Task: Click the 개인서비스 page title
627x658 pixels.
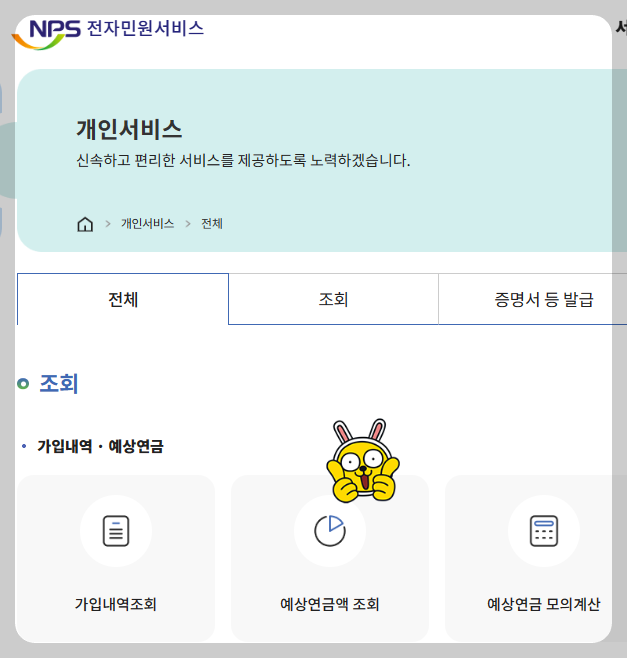Action: 129,129
